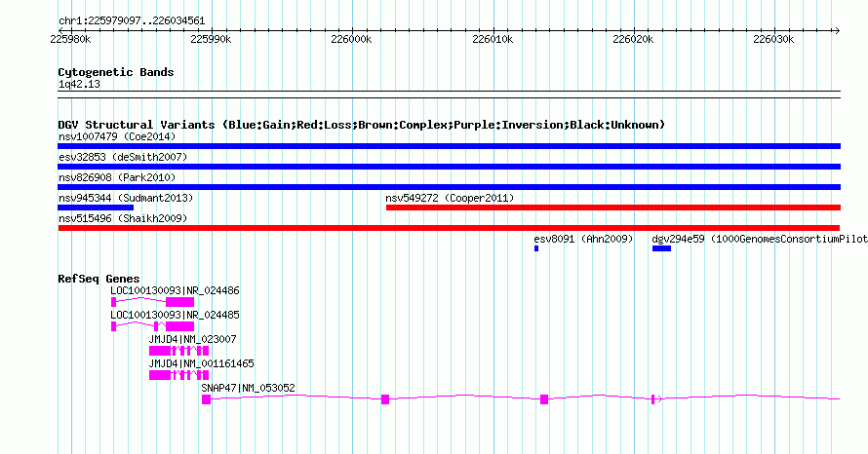Select the third SNAP47 exon near 226013k
868x454 pixels.
[x=544, y=399]
